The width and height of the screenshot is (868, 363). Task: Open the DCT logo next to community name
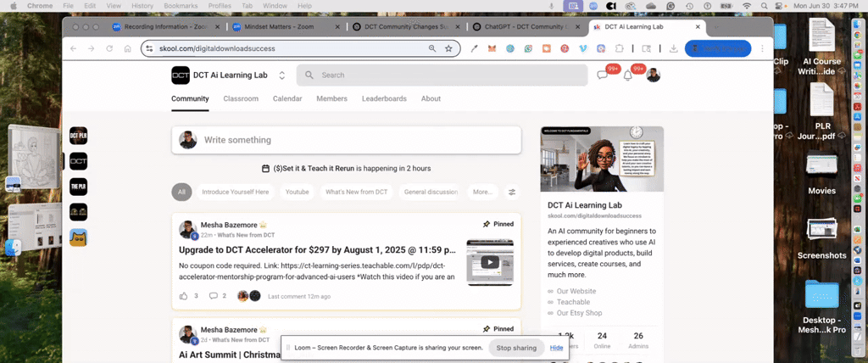click(x=181, y=75)
